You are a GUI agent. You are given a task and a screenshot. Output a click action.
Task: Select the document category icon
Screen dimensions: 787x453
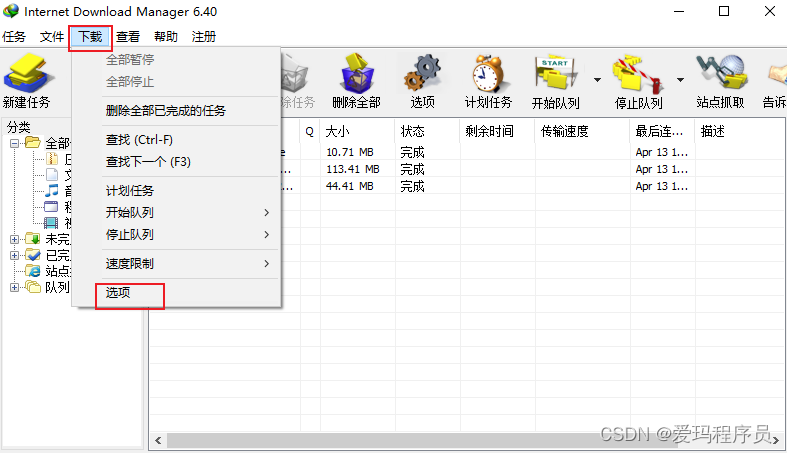point(52,175)
